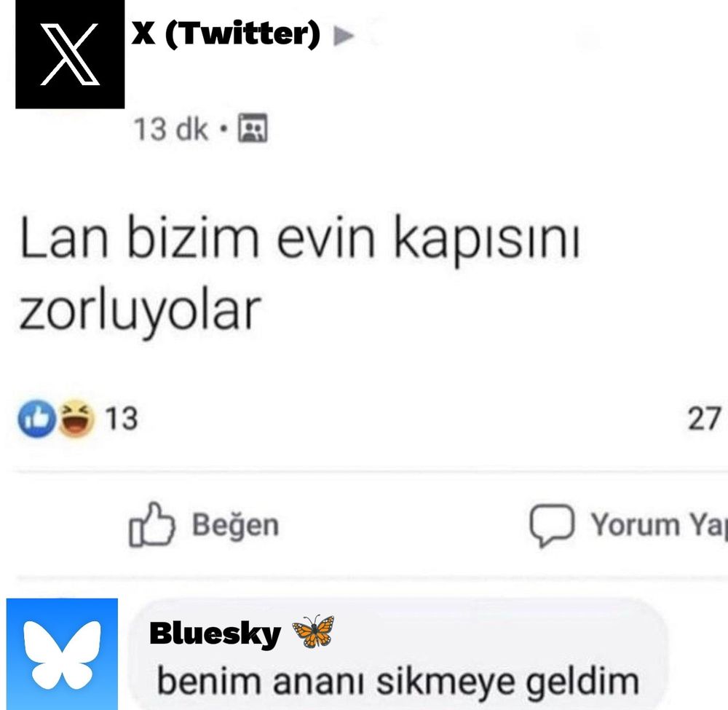The width and height of the screenshot is (728, 710).
Task: Open the X (Twitter) profile name
Action: click(x=226, y=33)
